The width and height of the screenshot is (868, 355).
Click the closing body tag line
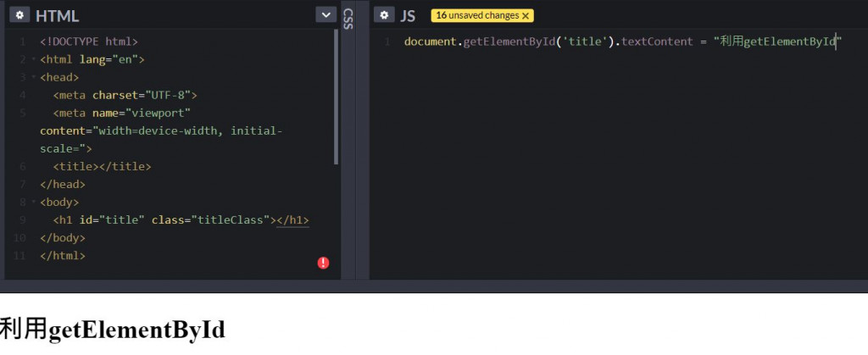(x=63, y=238)
